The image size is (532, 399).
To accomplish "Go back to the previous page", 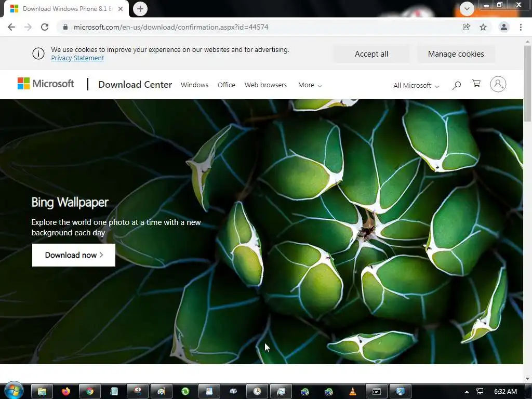I will [x=11, y=27].
